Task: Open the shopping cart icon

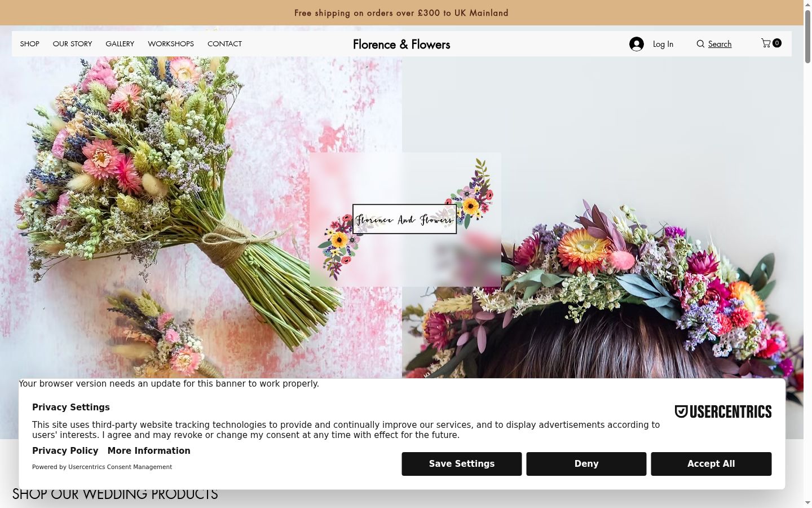Action: 766,43
